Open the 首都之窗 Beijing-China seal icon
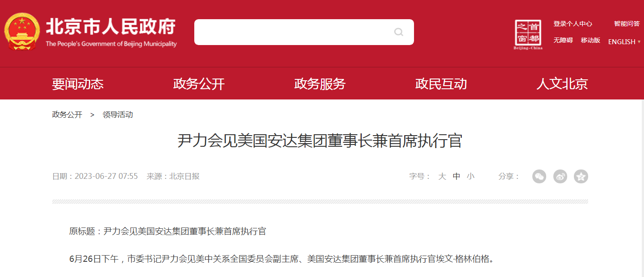The height and width of the screenshot is (277, 644). click(528, 34)
